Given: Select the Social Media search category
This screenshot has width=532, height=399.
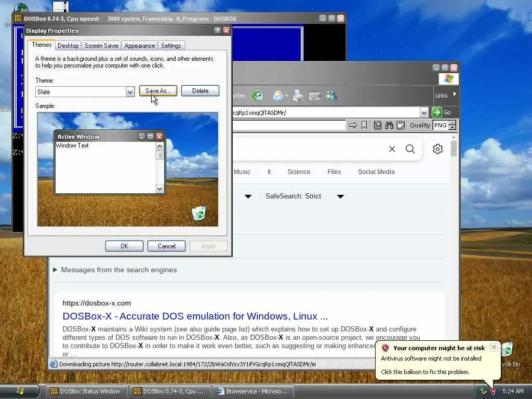Looking at the screenshot, I should click(x=376, y=172).
